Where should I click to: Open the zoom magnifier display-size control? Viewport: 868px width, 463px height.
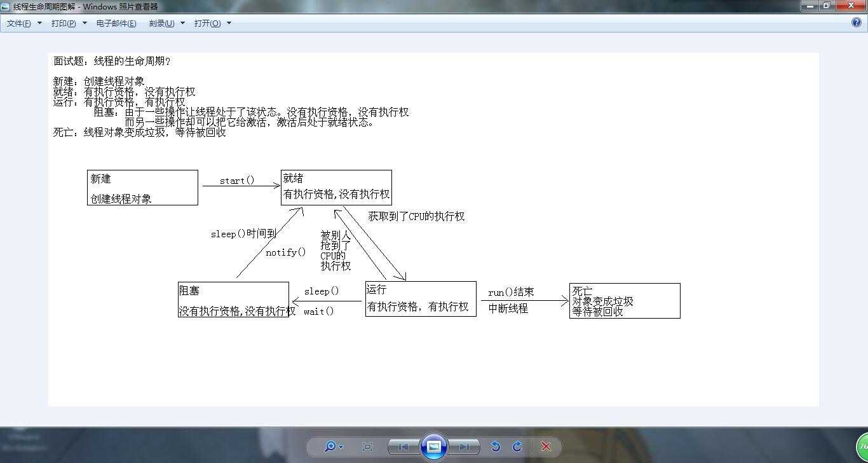[334, 446]
